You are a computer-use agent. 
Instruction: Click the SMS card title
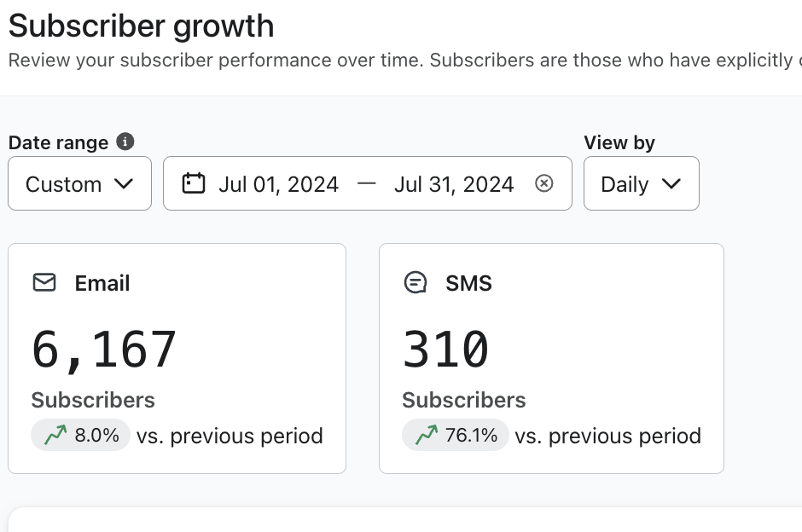point(468,283)
